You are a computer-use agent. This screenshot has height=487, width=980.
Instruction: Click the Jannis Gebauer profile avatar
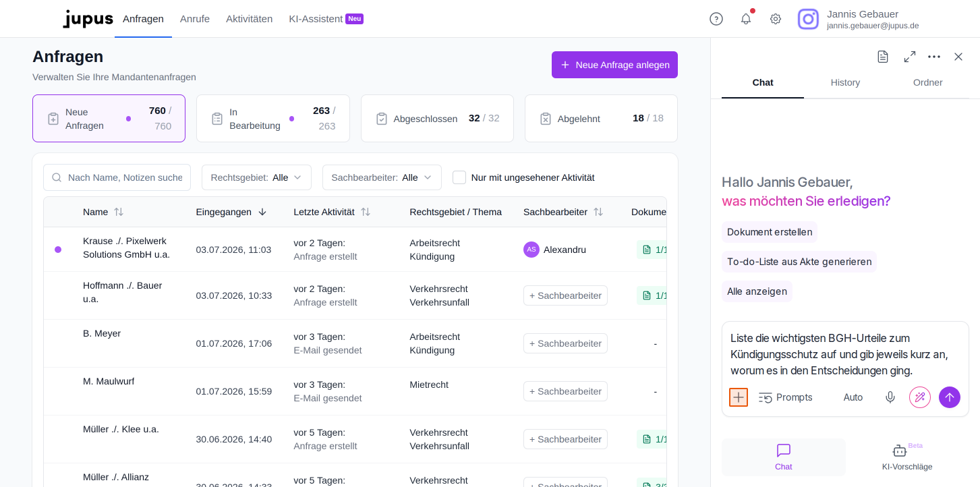tap(808, 19)
